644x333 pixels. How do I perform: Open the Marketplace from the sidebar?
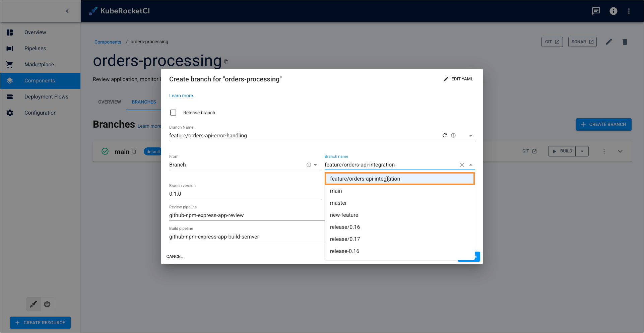pos(39,64)
